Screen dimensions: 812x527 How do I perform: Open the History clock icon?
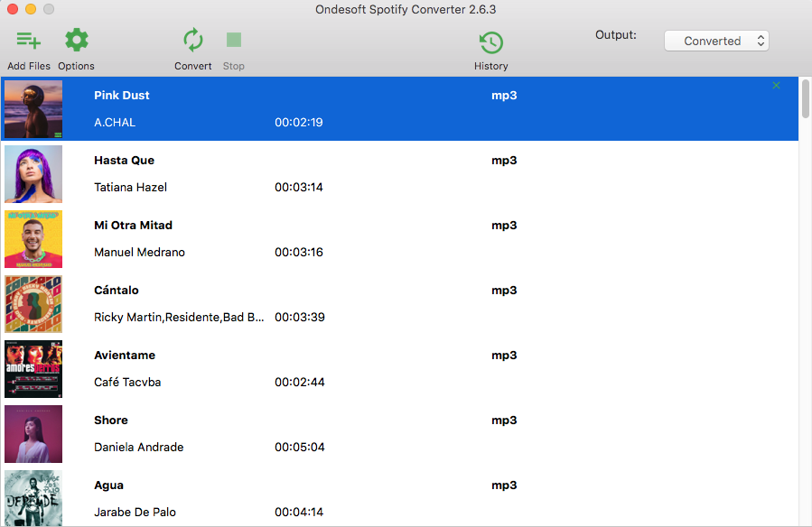491,42
